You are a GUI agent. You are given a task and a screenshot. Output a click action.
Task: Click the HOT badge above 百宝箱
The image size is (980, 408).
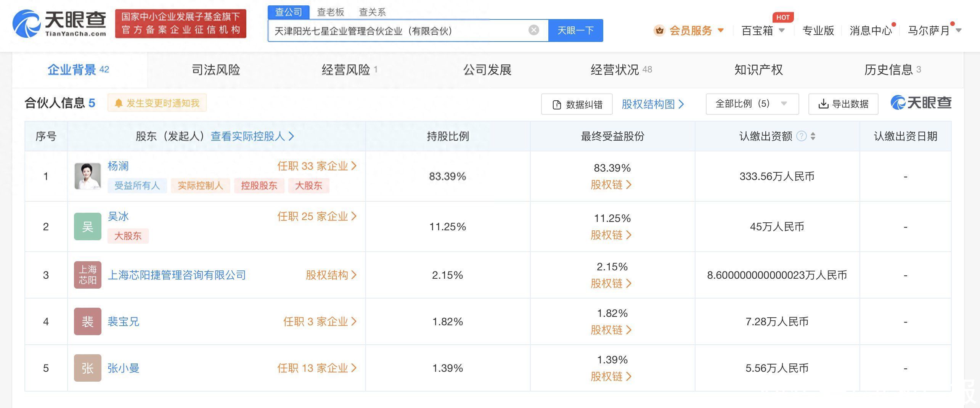tap(783, 17)
